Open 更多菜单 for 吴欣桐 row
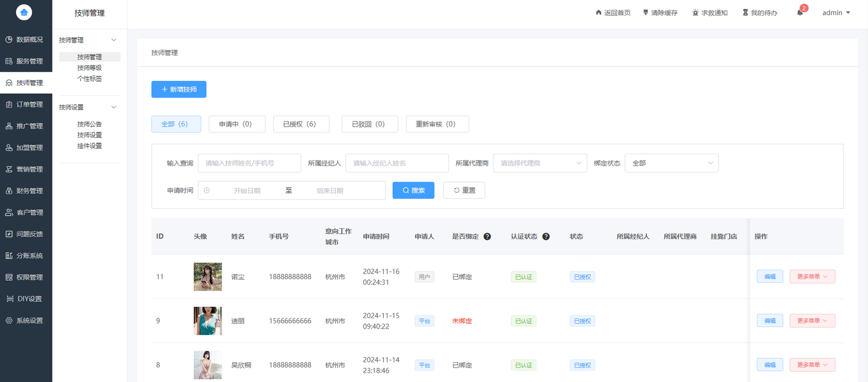This screenshot has width=868, height=382. 812,365
